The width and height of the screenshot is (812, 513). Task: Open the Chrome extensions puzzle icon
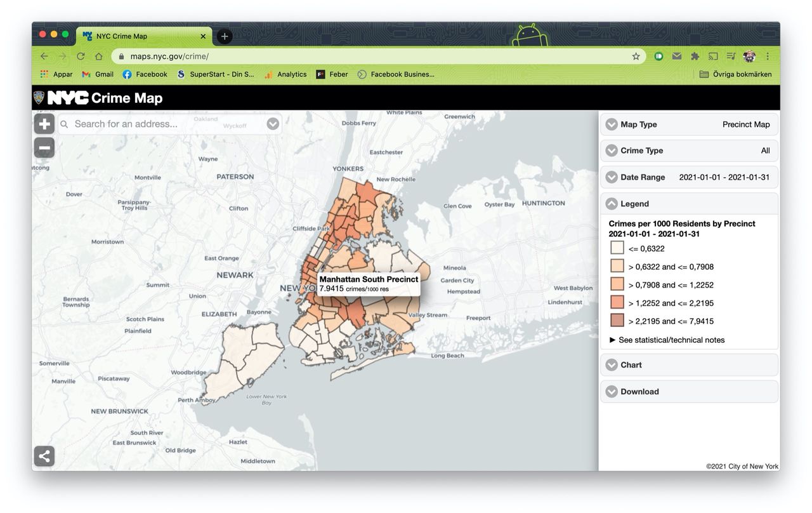click(695, 56)
